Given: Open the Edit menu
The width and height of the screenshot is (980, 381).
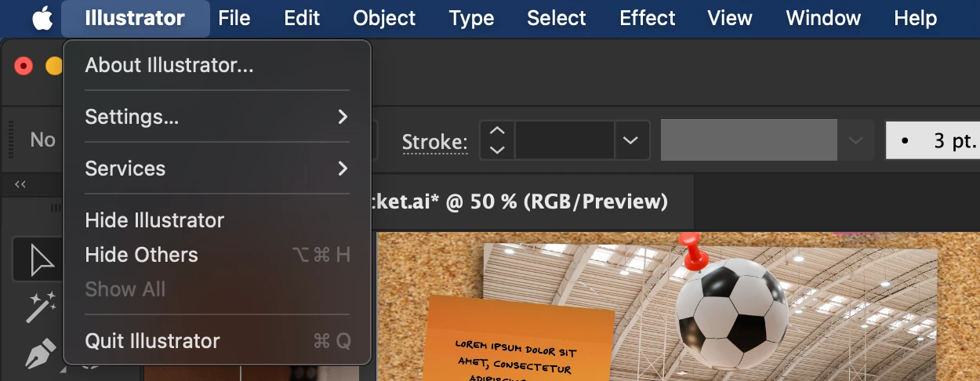Looking at the screenshot, I should (x=302, y=18).
